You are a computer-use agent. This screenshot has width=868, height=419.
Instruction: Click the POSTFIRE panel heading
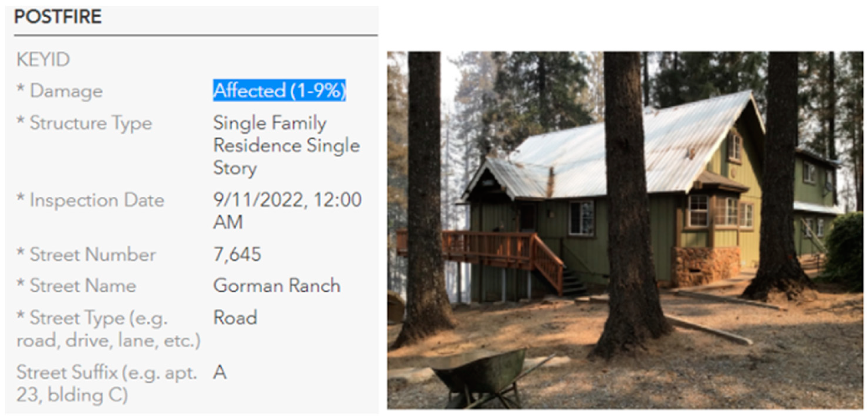coord(58,17)
